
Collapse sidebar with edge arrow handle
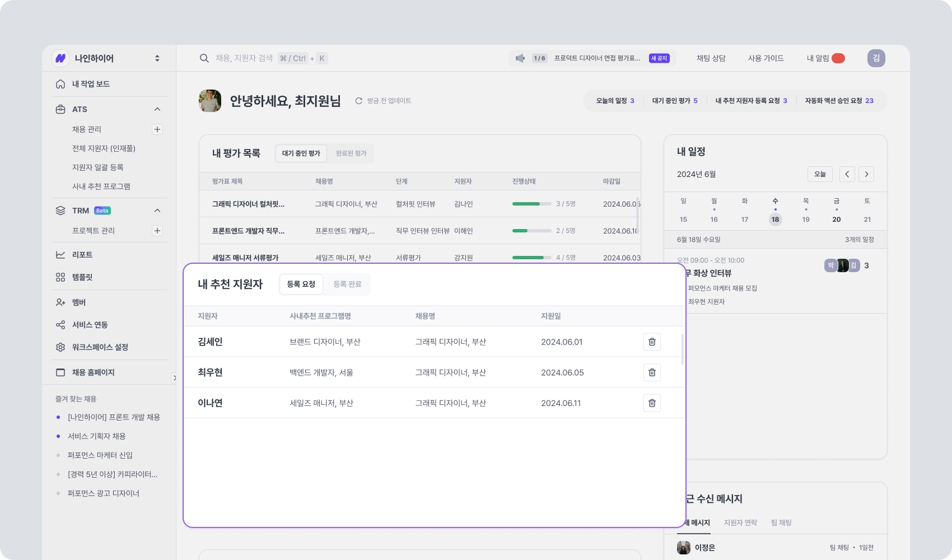174,378
